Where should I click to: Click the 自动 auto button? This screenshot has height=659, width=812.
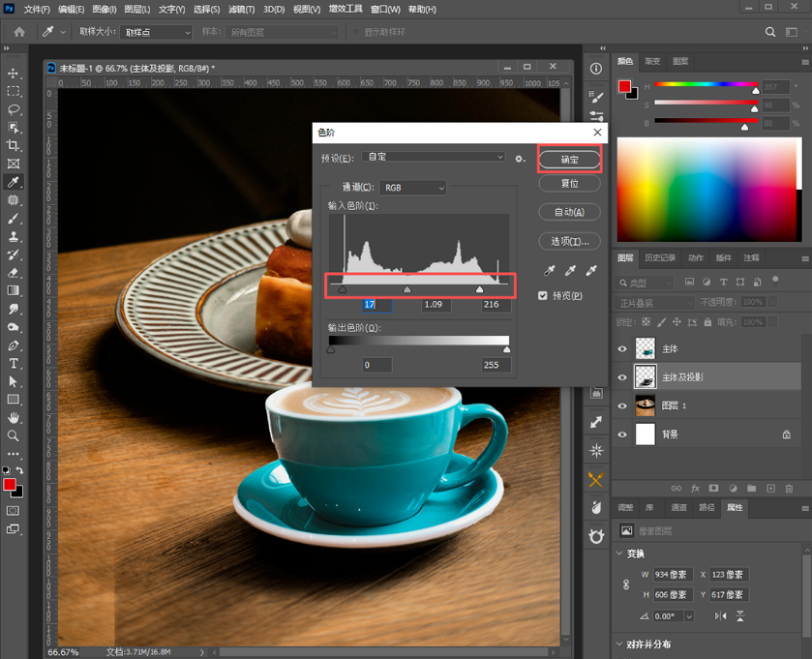coord(570,212)
